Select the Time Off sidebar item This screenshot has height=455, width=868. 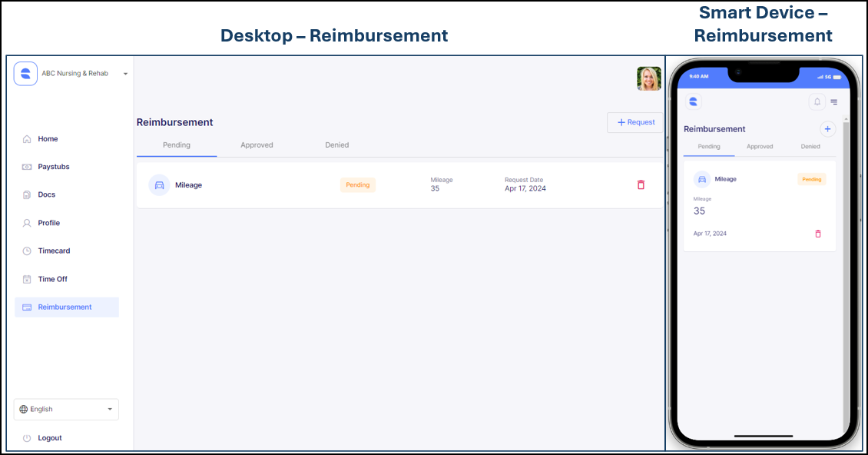pos(51,278)
